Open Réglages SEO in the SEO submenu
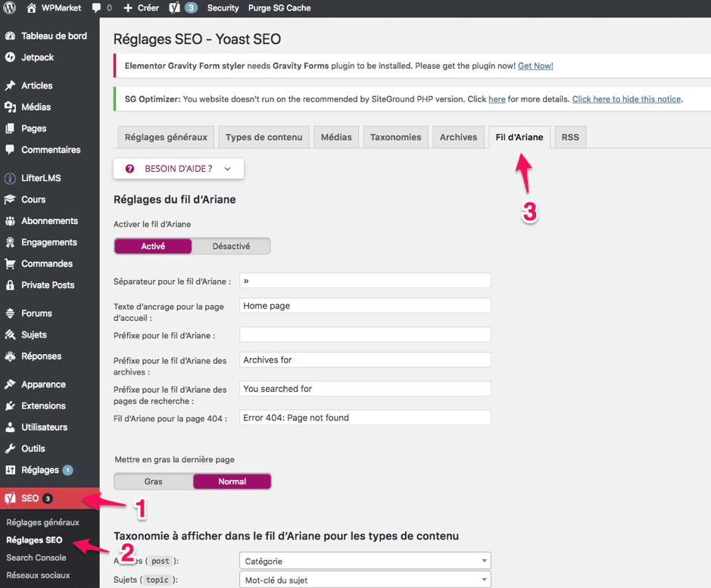Viewport: 711px width, 588px height. (35, 540)
